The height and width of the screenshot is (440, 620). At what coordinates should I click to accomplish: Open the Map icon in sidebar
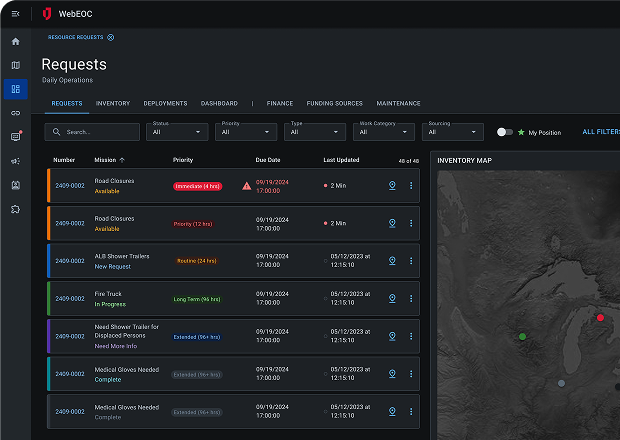point(15,65)
